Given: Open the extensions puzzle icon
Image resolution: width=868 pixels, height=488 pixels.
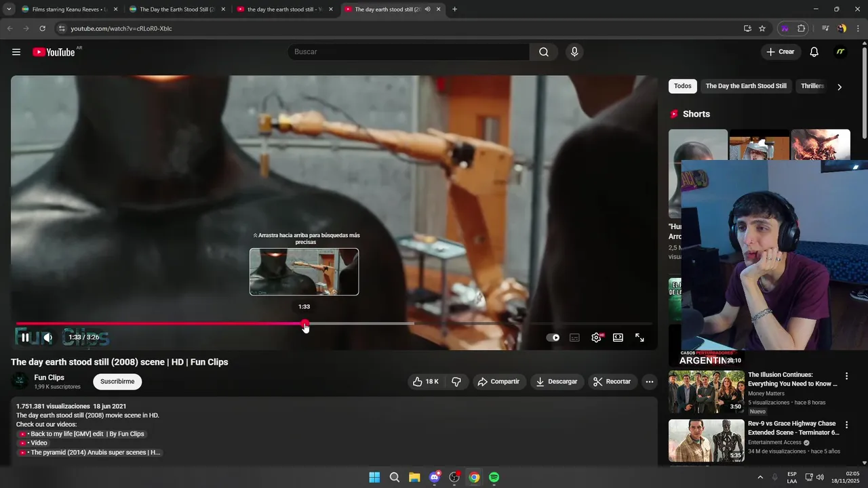Looking at the screenshot, I should pos(802,28).
